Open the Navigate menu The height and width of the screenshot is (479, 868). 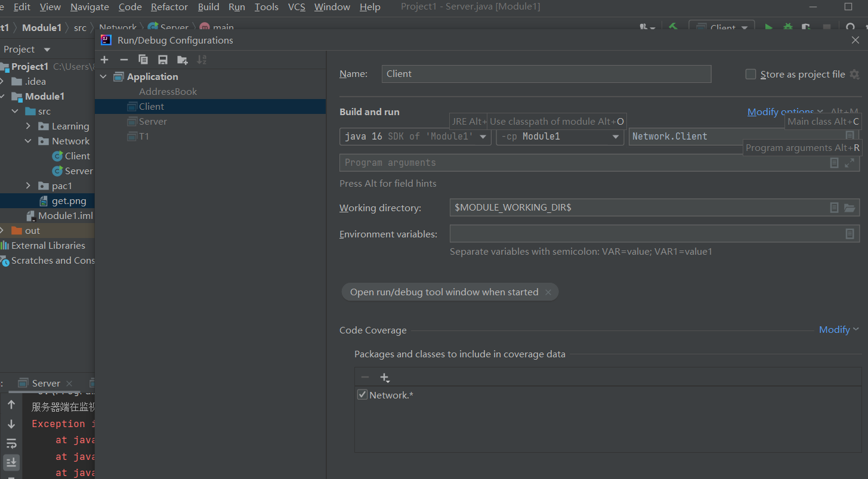[x=89, y=7]
